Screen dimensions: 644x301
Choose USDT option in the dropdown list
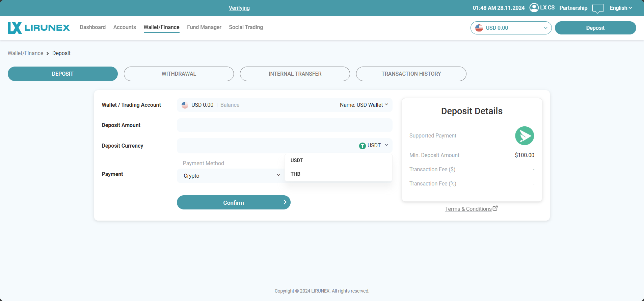[x=297, y=160]
